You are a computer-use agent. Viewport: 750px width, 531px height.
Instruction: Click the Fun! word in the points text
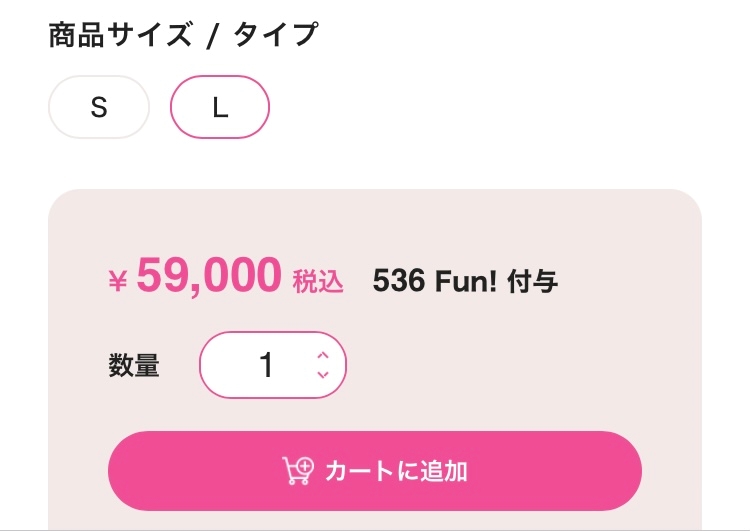click(466, 280)
